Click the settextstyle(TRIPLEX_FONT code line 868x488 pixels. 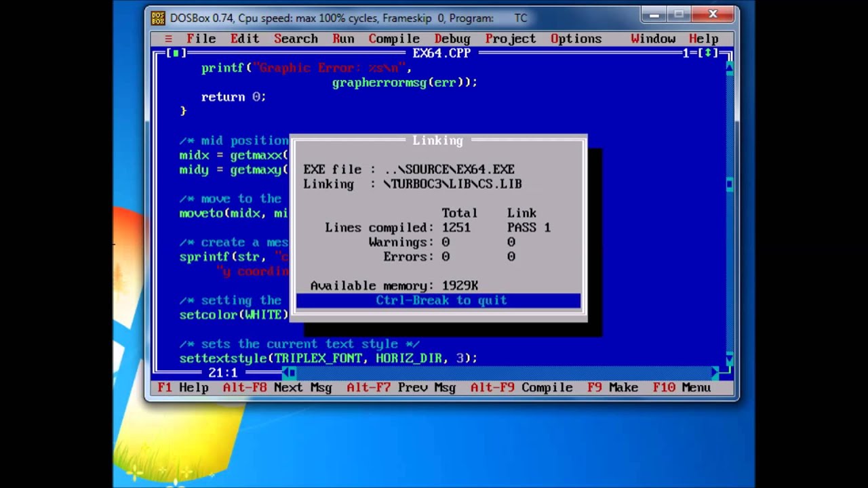[x=328, y=358]
